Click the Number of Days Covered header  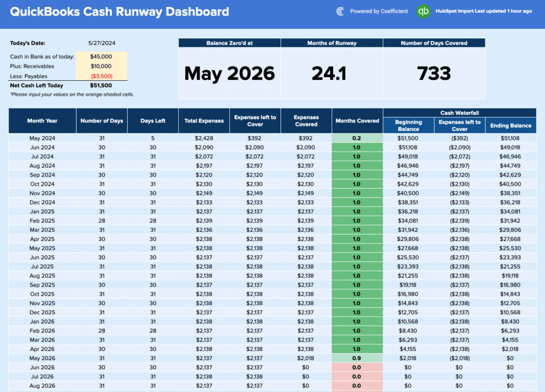[434, 43]
